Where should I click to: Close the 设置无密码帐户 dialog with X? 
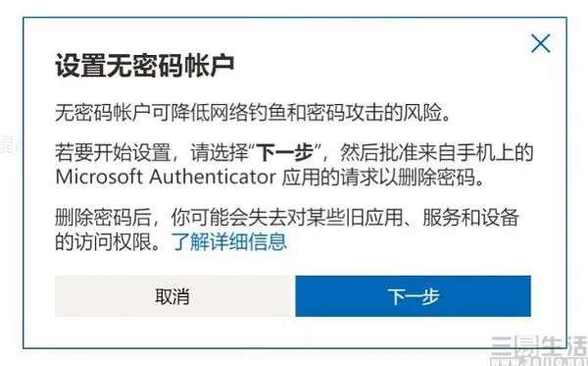tap(541, 43)
